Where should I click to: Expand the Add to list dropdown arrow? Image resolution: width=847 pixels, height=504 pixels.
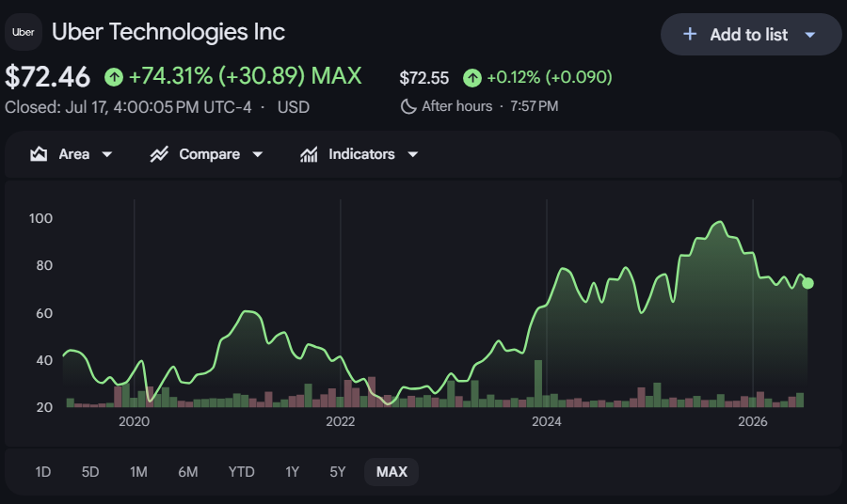[809, 35]
